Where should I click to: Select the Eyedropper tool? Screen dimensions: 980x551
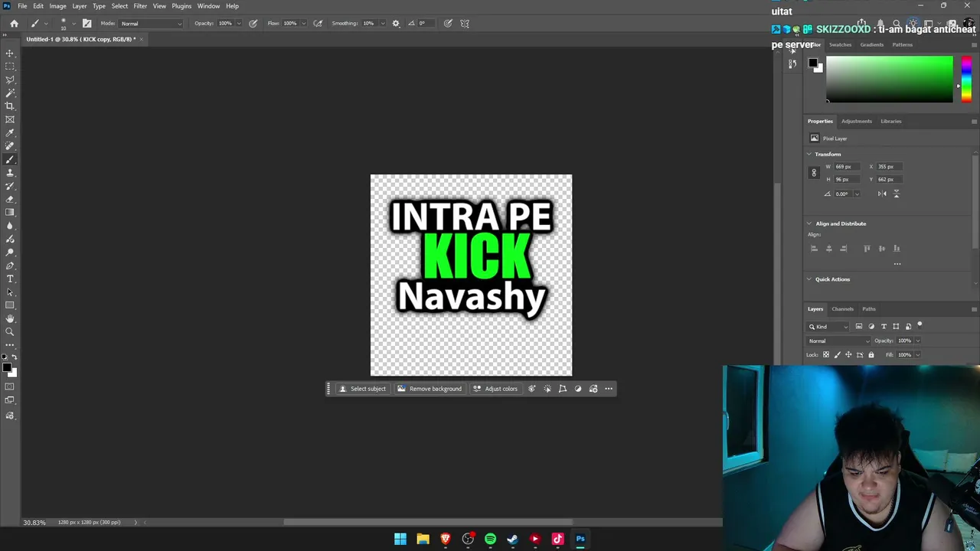tap(10, 132)
